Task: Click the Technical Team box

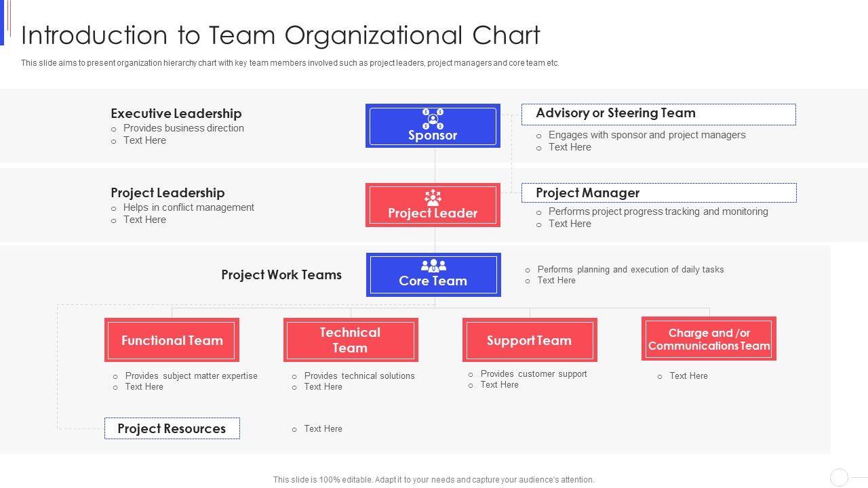Action: 350,340
